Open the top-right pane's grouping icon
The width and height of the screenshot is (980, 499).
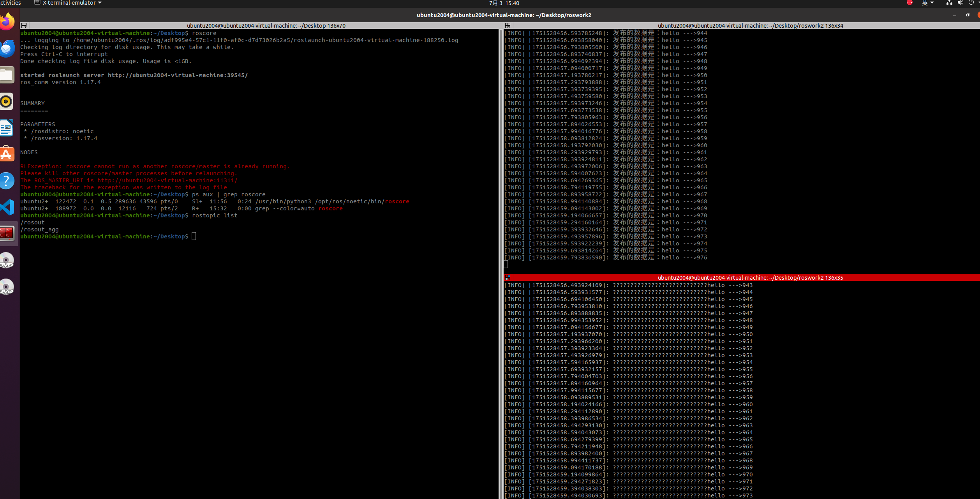coord(508,26)
